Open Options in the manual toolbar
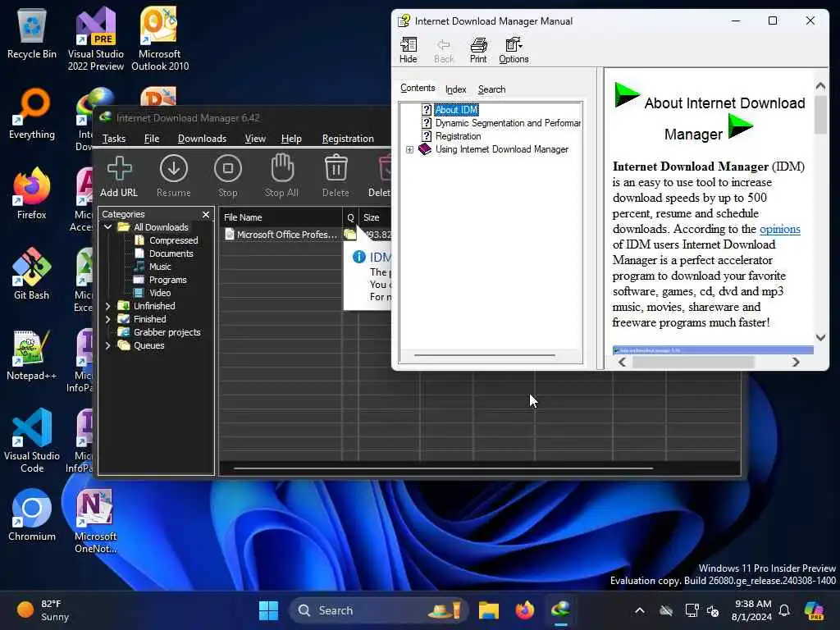 514,50
